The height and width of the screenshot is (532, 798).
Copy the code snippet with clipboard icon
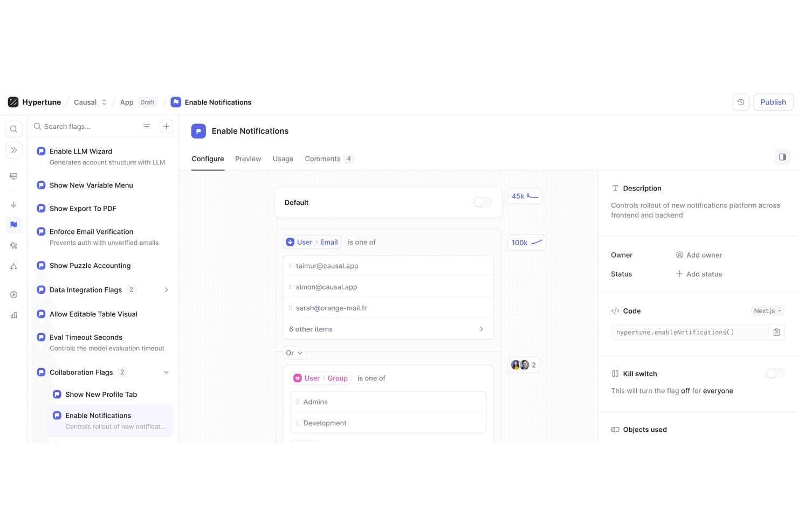pyautogui.click(x=776, y=332)
